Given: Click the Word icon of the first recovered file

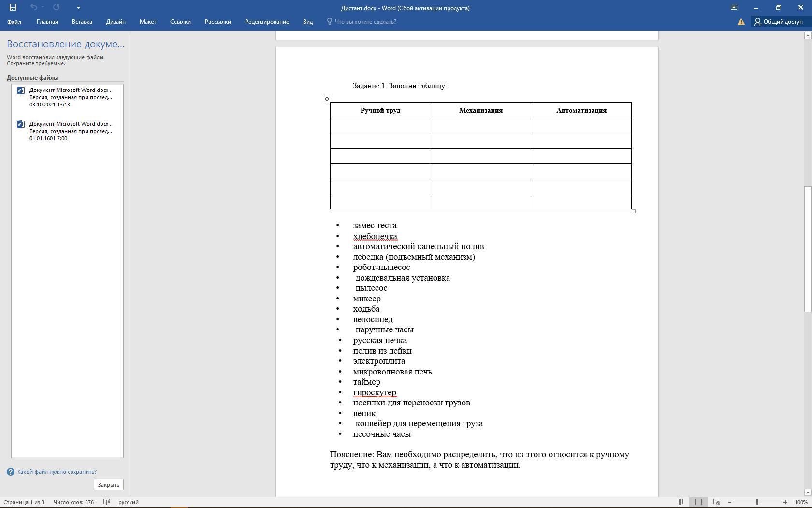Looking at the screenshot, I should click(x=20, y=90).
